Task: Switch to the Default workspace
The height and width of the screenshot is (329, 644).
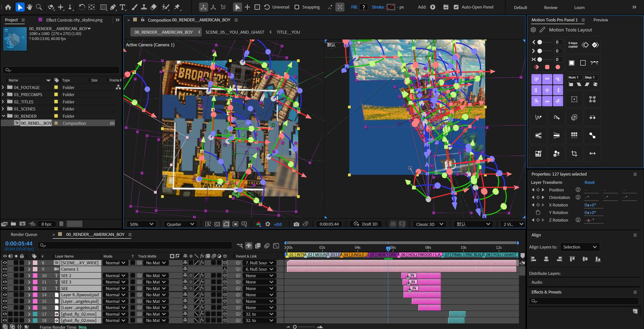Action: coord(520,7)
